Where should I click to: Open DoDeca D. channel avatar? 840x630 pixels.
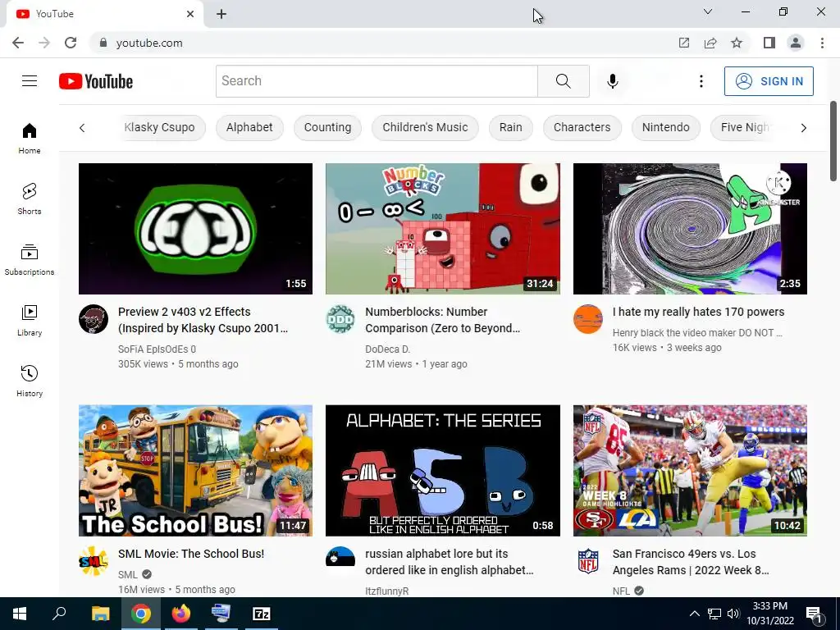click(340, 319)
